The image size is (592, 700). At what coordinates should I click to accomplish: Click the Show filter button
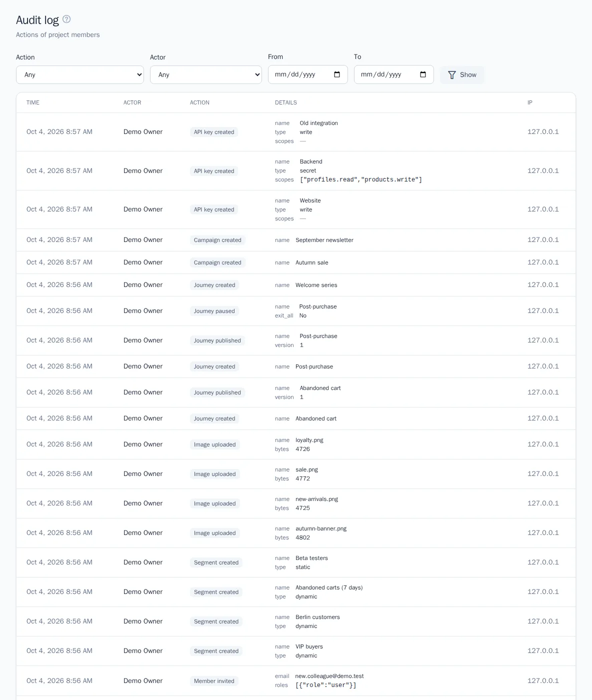point(462,74)
